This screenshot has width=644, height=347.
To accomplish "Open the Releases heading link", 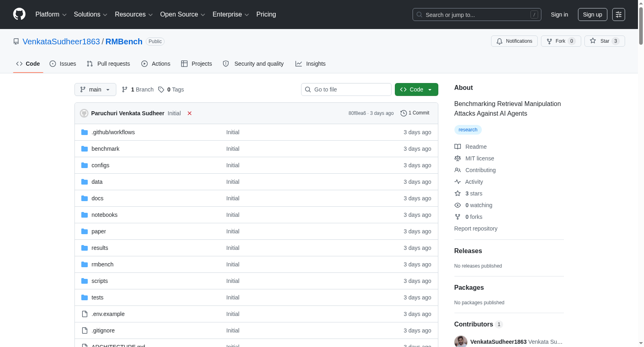I will [468, 251].
